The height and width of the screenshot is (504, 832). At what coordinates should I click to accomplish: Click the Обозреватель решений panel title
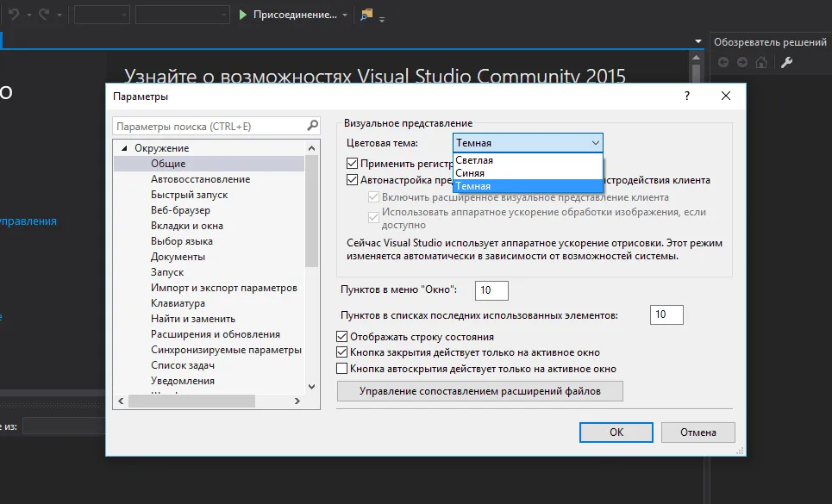coord(770,42)
